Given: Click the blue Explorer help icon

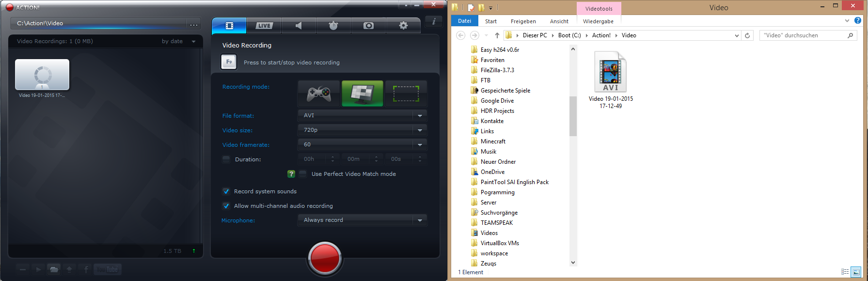Looking at the screenshot, I should [858, 21].
